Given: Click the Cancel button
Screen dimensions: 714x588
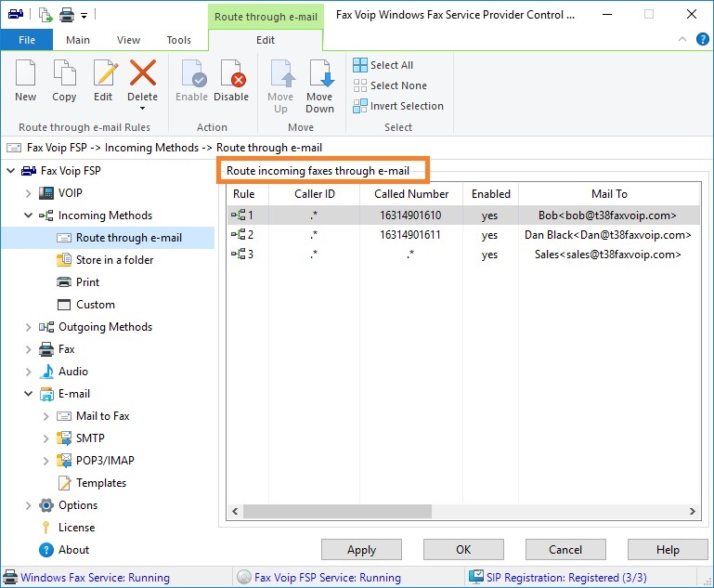Looking at the screenshot, I should (565, 550).
